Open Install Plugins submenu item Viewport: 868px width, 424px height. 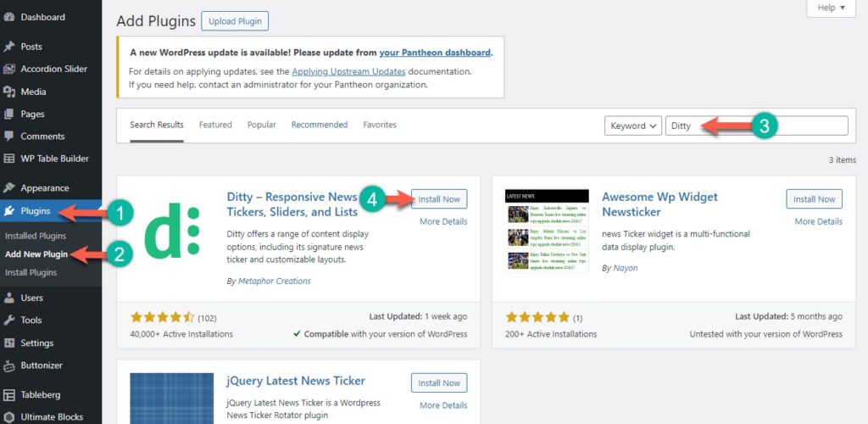pyautogui.click(x=31, y=273)
